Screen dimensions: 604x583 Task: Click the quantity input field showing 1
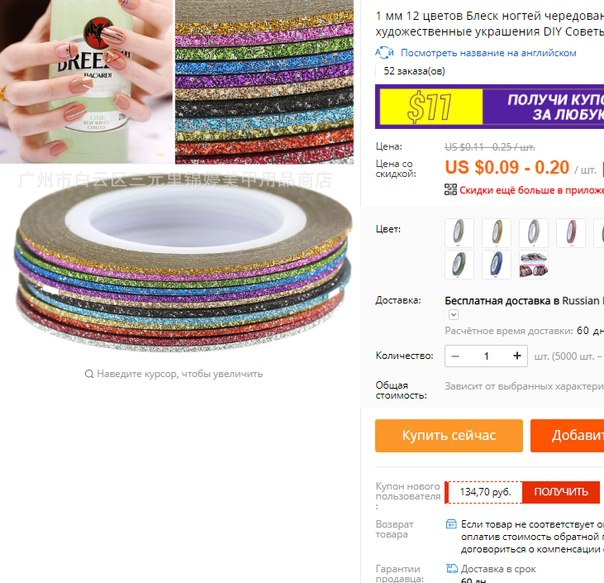coord(486,356)
